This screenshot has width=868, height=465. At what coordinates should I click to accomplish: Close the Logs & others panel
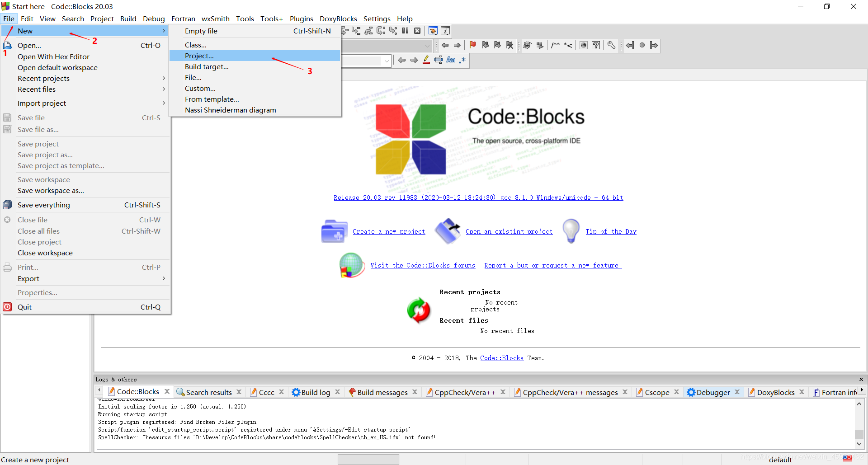click(861, 379)
